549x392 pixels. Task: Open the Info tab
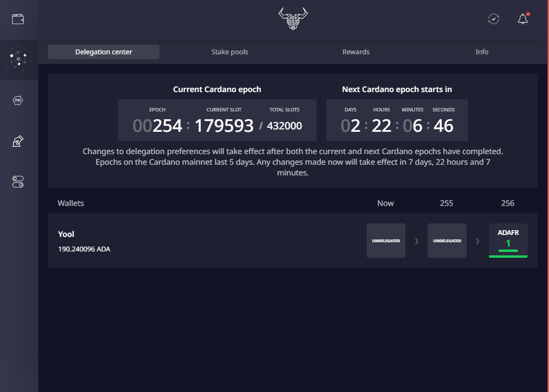coord(482,52)
